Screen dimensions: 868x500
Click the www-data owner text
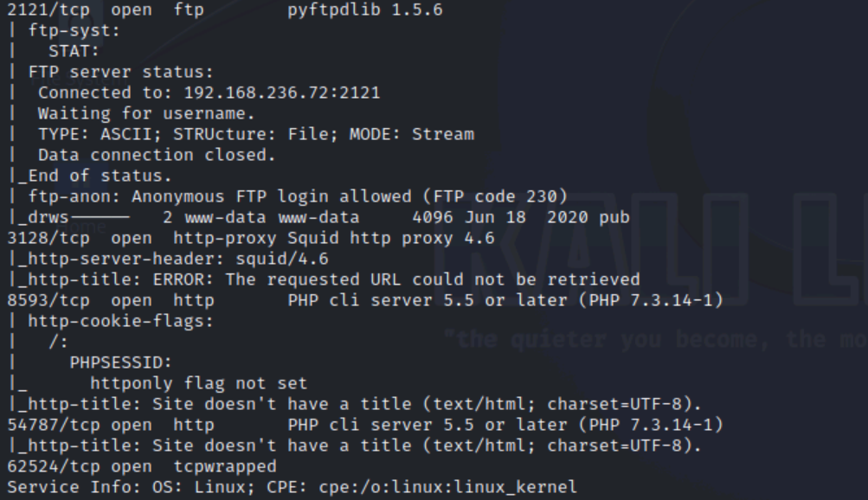pyautogui.click(x=225, y=217)
